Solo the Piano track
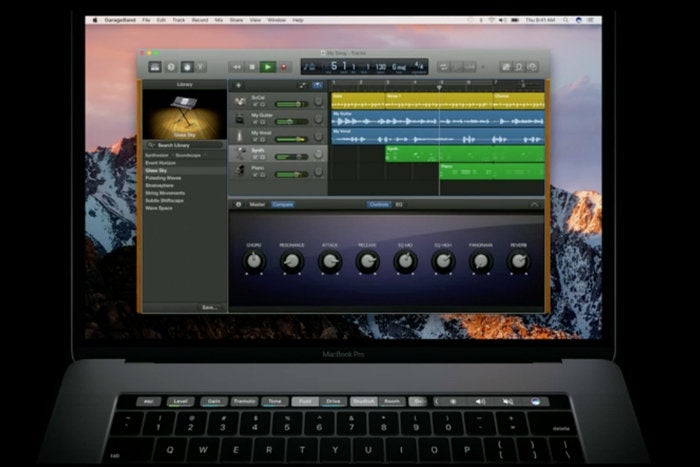 coord(262,175)
